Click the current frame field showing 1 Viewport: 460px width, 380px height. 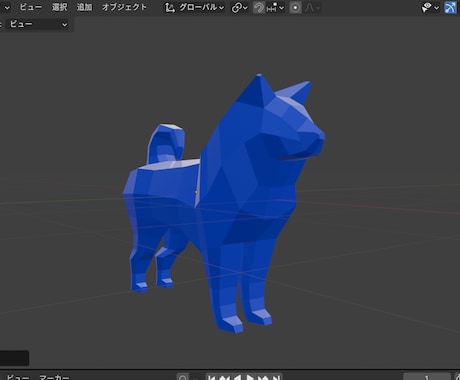pyautogui.click(x=427, y=377)
